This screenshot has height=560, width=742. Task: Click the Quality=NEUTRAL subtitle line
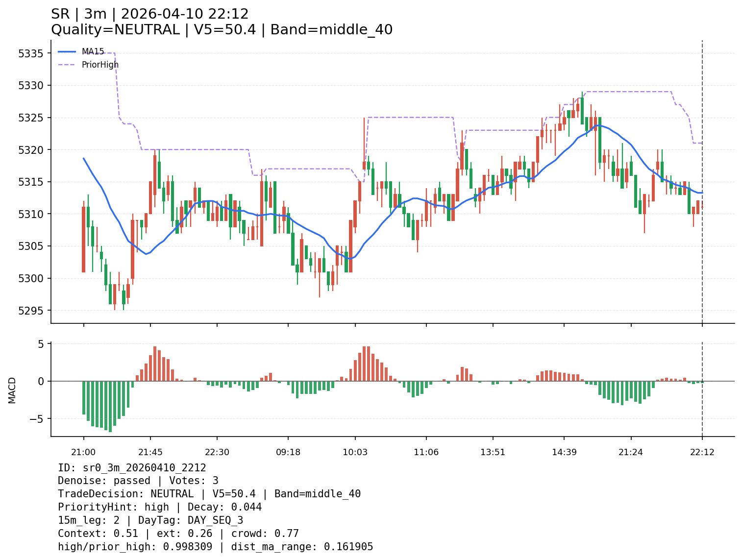[x=222, y=30]
